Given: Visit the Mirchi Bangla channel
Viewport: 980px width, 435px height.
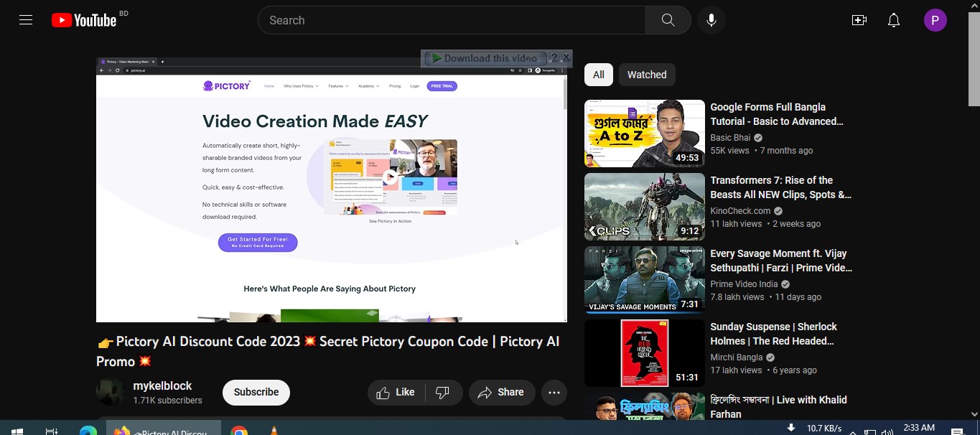Looking at the screenshot, I should (737, 357).
